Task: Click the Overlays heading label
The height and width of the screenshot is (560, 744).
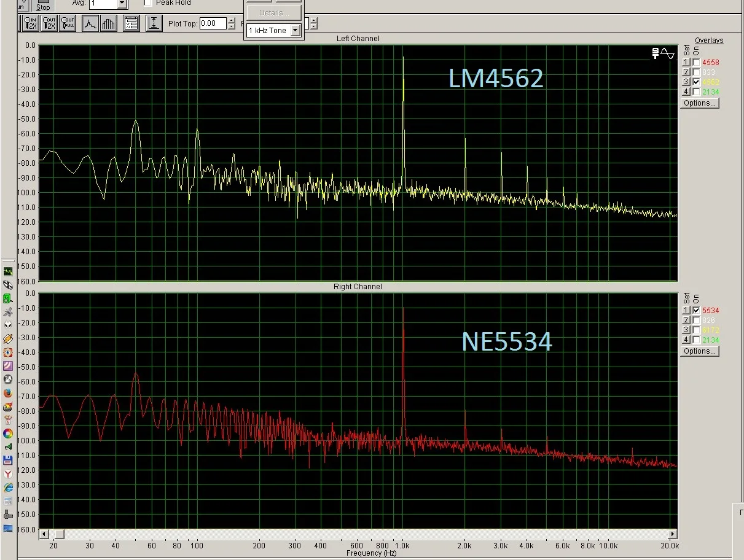Action: 709,41
